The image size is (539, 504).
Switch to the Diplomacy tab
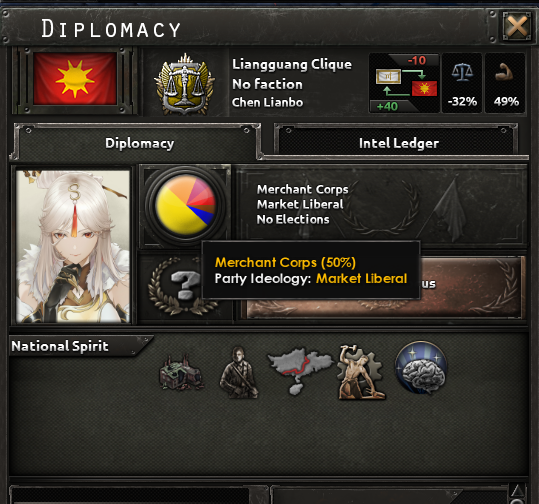click(x=139, y=143)
